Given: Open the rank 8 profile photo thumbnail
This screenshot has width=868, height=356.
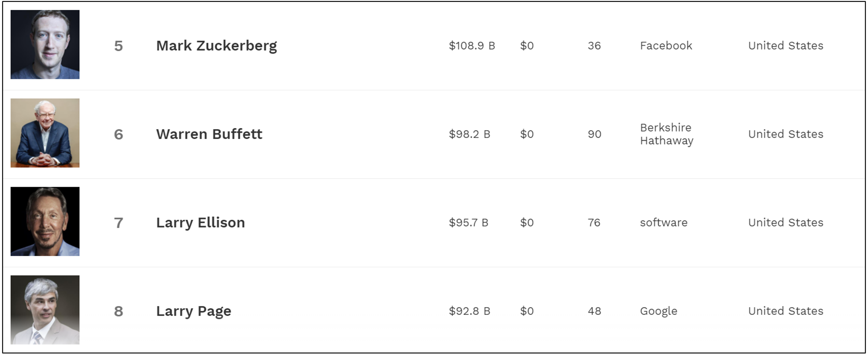Looking at the screenshot, I should coord(45,310).
